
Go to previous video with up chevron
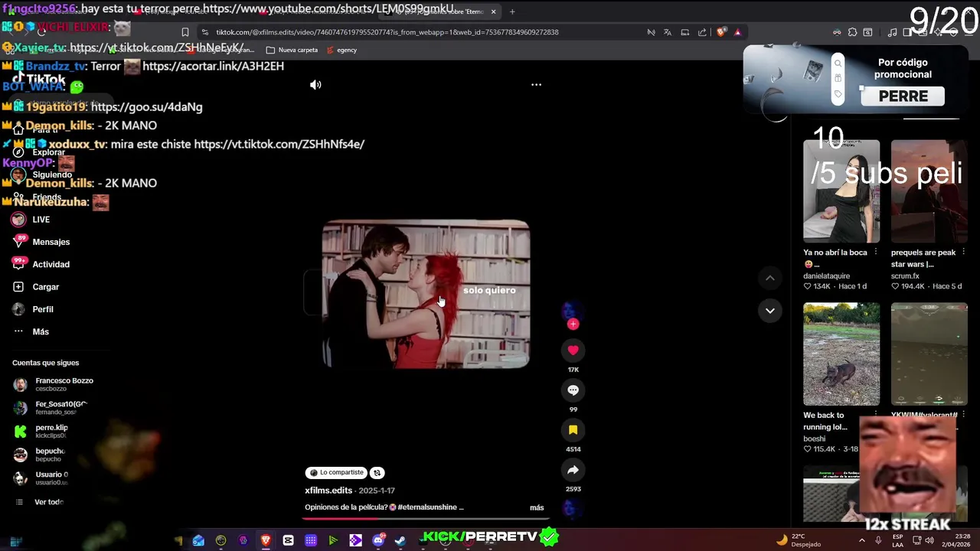[x=770, y=278]
